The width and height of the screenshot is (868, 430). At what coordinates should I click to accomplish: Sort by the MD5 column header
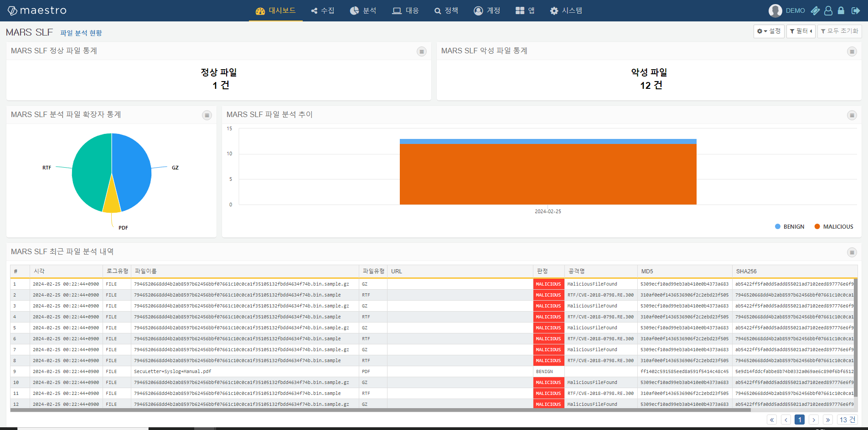tap(685, 271)
